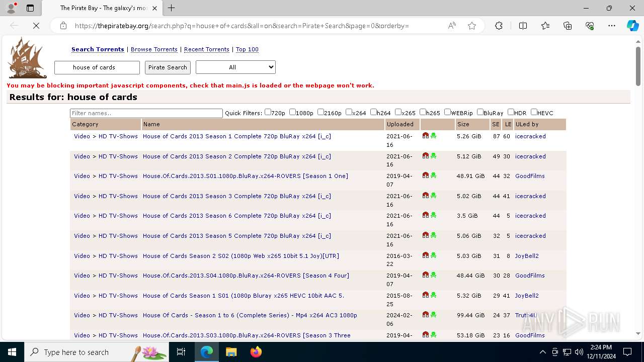
Task: Open Read aloud from address bar
Action: (x=452, y=26)
